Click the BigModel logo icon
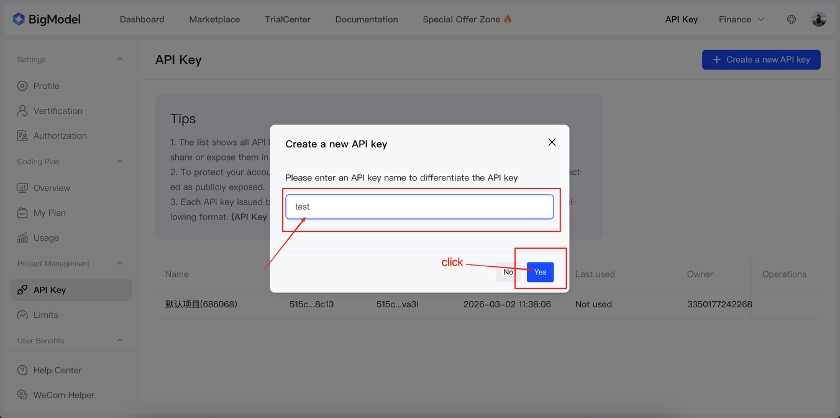The height and width of the screenshot is (418, 840). (x=19, y=19)
